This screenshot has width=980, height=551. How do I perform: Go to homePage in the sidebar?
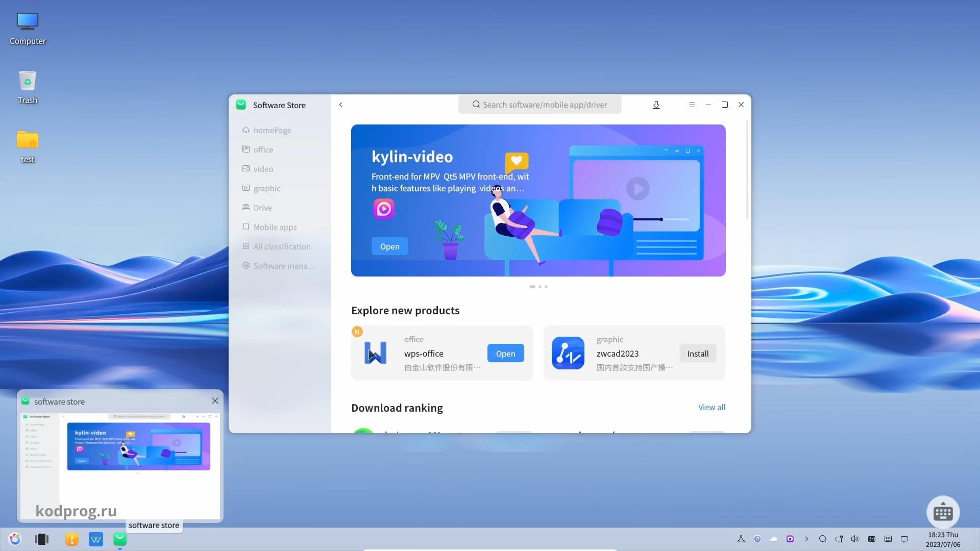coord(279,130)
